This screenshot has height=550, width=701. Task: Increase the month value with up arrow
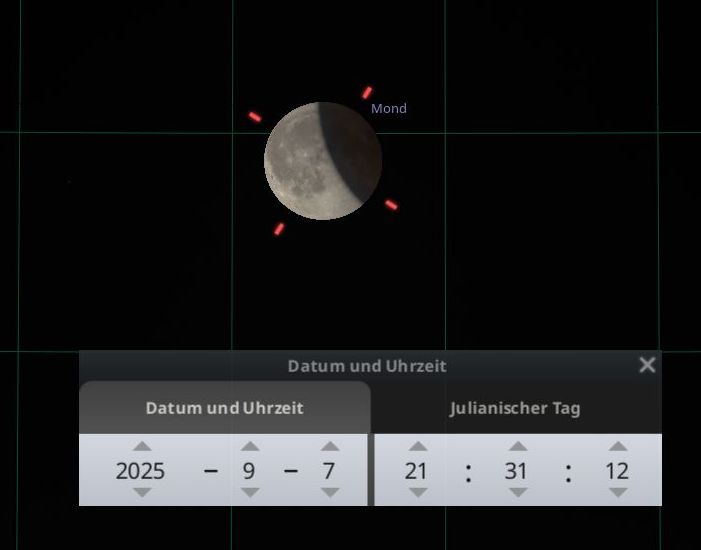[x=250, y=446]
